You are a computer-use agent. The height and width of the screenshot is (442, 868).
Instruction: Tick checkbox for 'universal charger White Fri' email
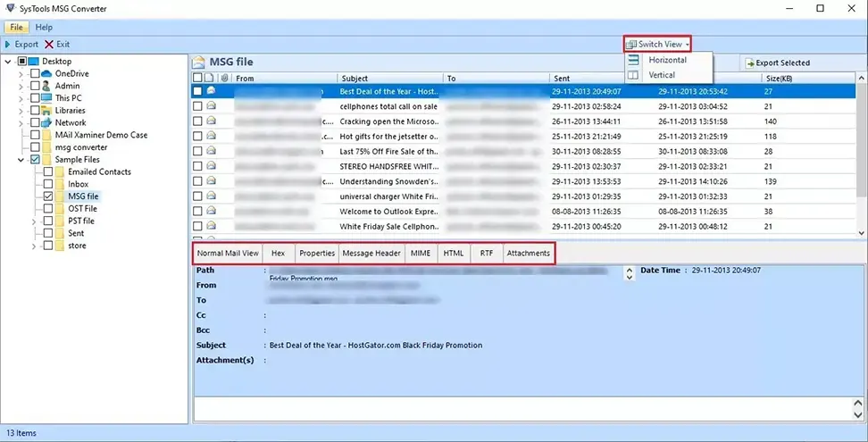coord(197,196)
